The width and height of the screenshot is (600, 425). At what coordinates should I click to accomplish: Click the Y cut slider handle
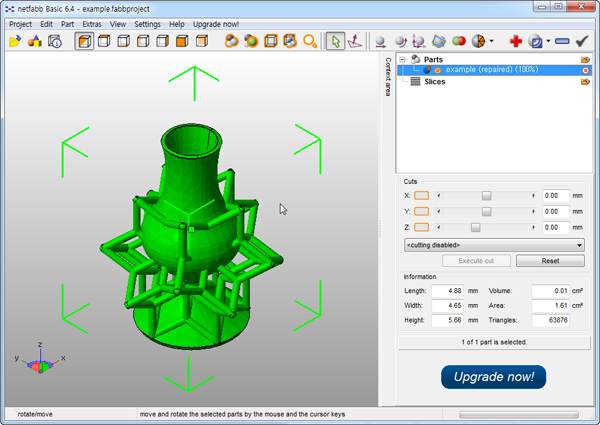[x=486, y=212]
